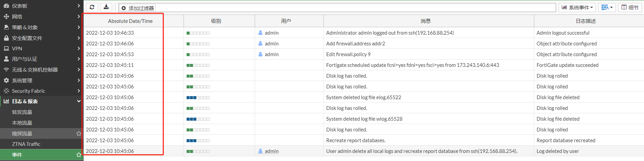The image size is (644, 161).
Task: Open the firewall log source dropdown
Action: [x=607, y=7]
